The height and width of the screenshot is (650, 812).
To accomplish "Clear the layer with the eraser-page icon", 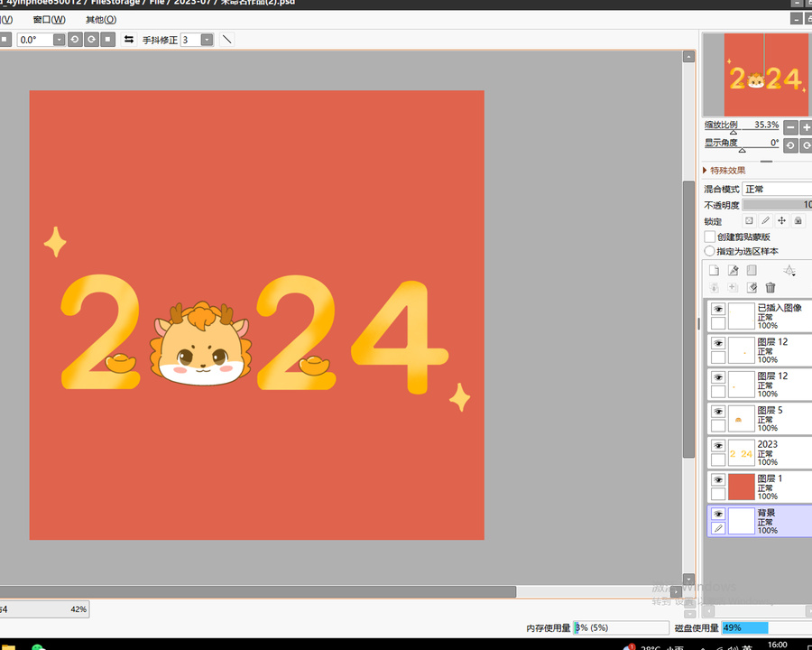I will (x=752, y=288).
